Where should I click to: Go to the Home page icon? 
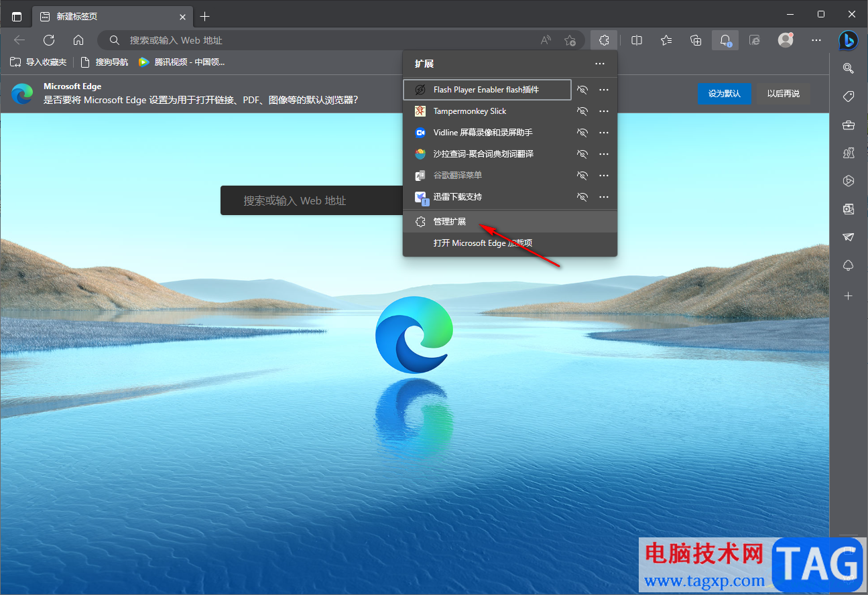pyautogui.click(x=78, y=40)
